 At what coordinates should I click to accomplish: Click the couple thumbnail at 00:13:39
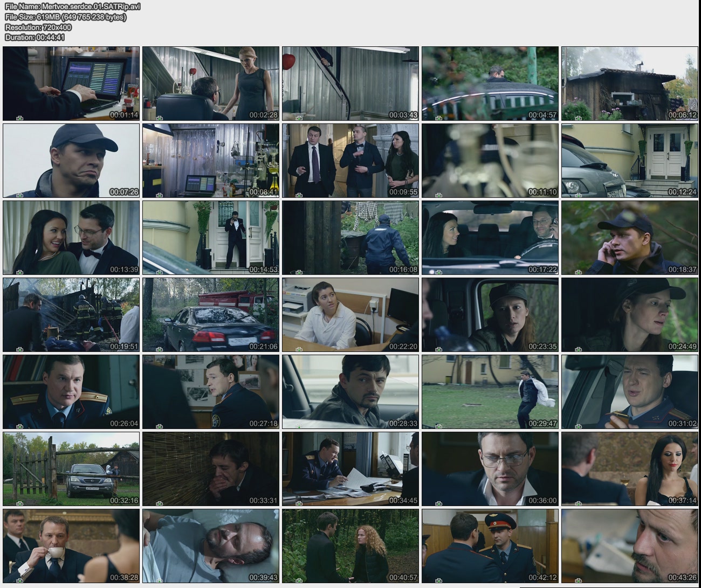tap(71, 238)
